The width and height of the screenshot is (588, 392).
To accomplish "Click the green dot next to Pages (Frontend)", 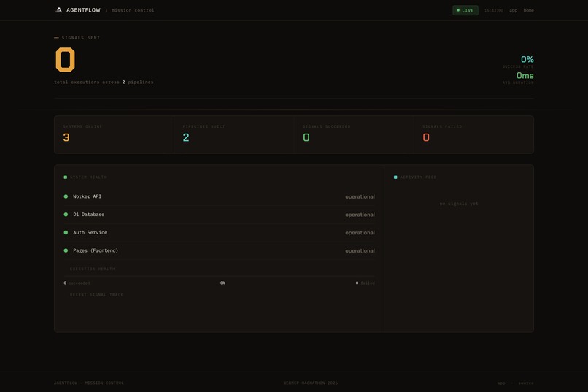I will pos(66,250).
